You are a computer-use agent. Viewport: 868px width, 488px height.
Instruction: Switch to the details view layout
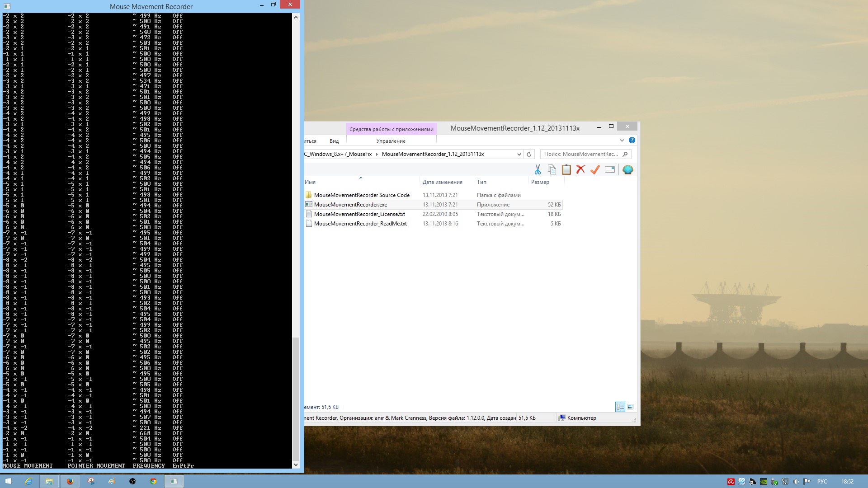[620, 407]
